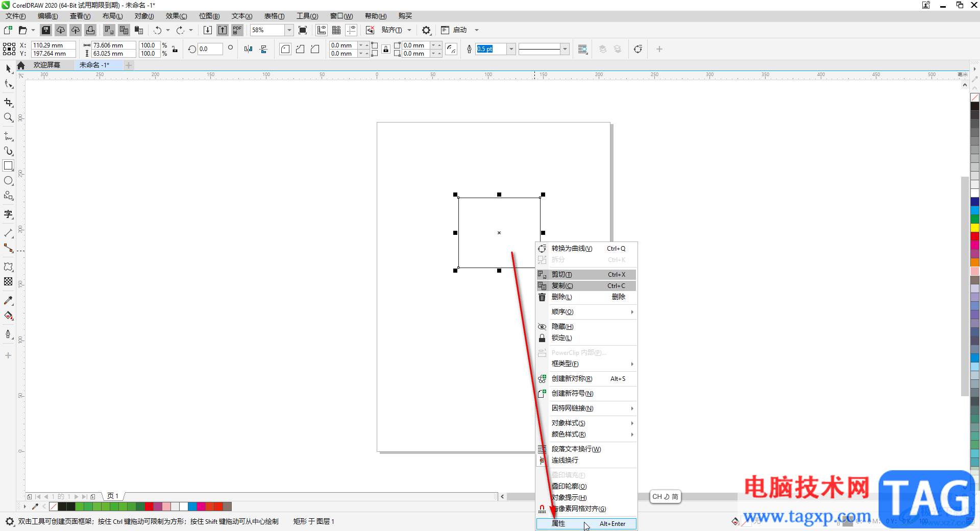Viewport: 980px width, 531px height.
Task: Open the Page 1 tab
Action: pos(113,496)
